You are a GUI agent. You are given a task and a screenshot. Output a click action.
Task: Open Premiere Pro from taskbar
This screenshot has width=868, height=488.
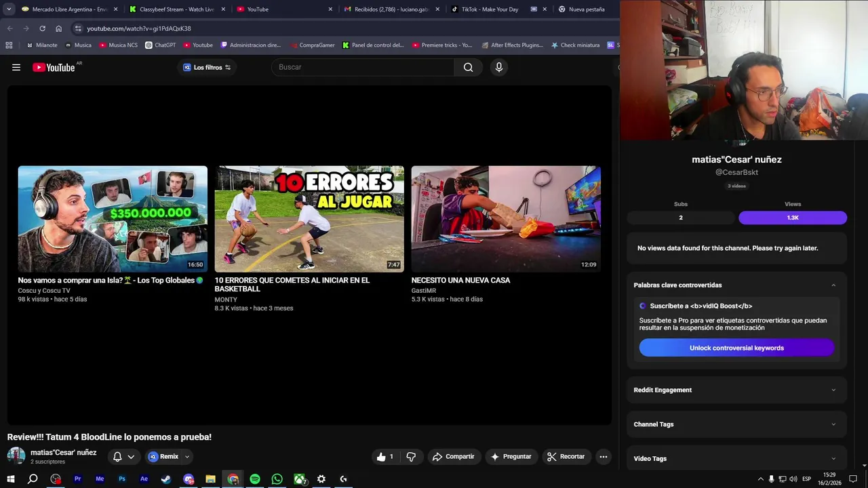pos(77,479)
